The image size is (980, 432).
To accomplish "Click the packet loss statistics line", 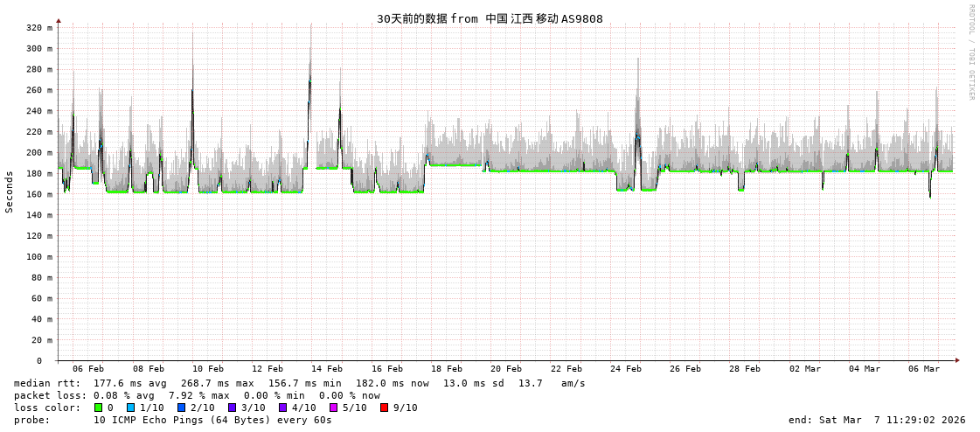I will tap(197, 395).
